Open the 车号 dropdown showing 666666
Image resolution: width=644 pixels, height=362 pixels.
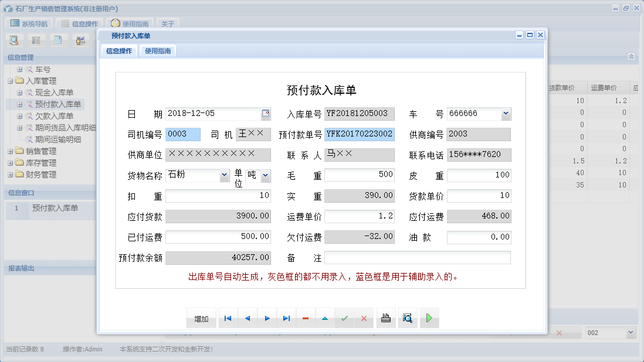click(506, 114)
